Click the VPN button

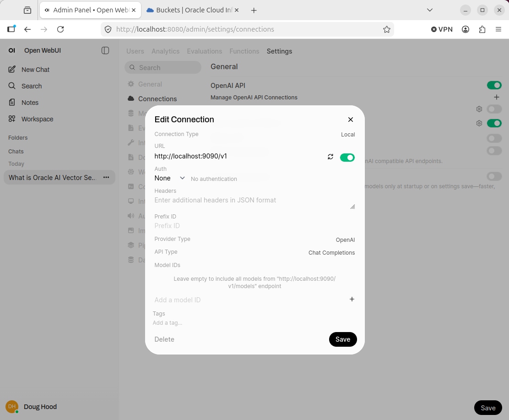pyautogui.click(x=442, y=29)
